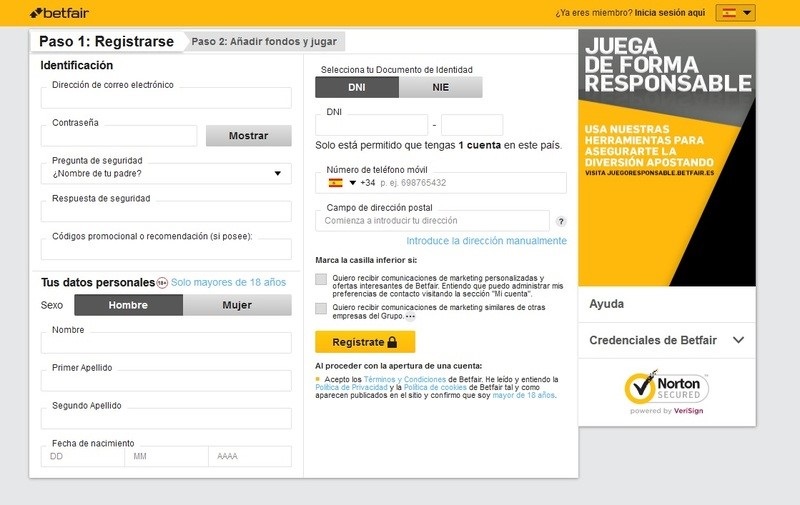Click the 'mayor de 18 años' link

coord(523,395)
